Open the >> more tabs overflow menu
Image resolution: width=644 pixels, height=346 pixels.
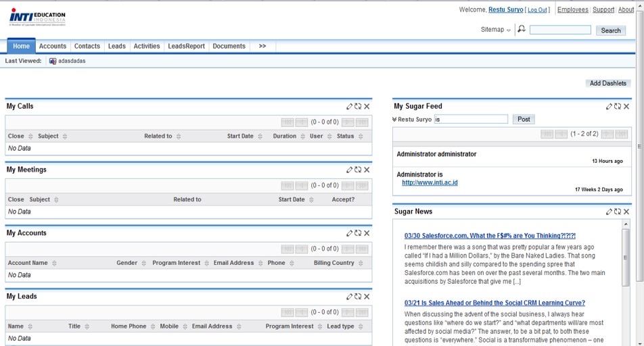[x=262, y=46]
